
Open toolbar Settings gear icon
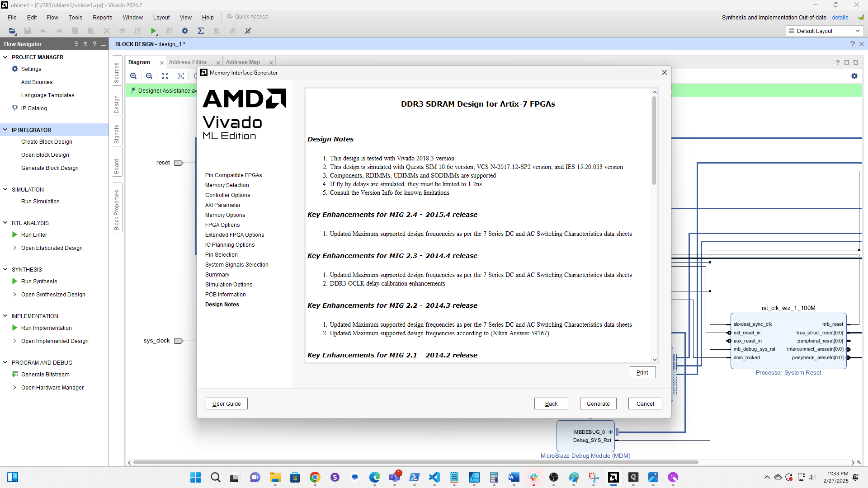[x=185, y=31]
